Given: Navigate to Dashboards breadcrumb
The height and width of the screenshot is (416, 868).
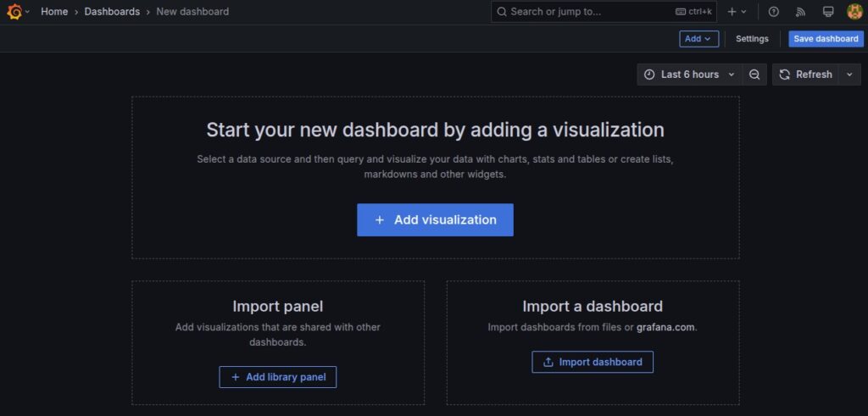Looking at the screenshot, I should pyautogui.click(x=112, y=12).
